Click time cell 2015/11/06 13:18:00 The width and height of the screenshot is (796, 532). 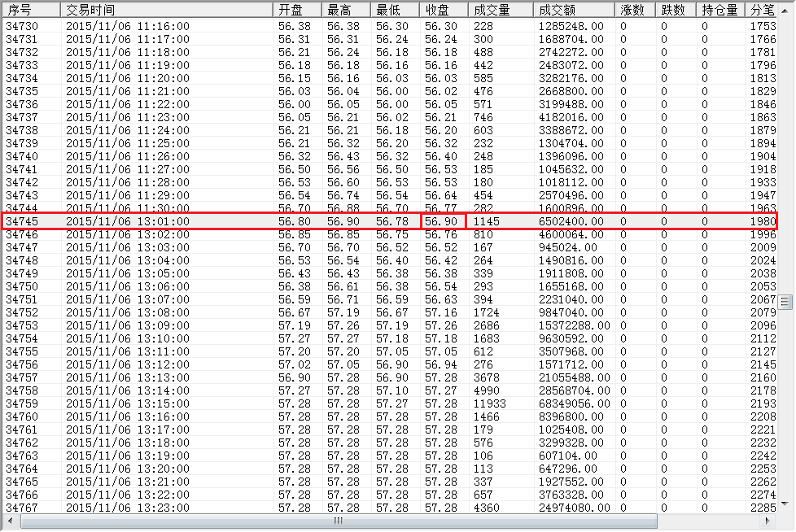128,443
